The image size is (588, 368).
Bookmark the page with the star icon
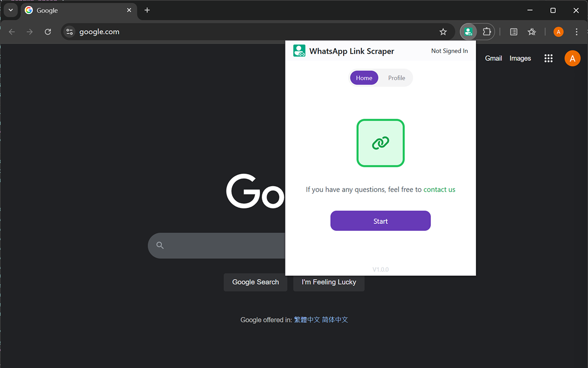click(x=443, y=32)
